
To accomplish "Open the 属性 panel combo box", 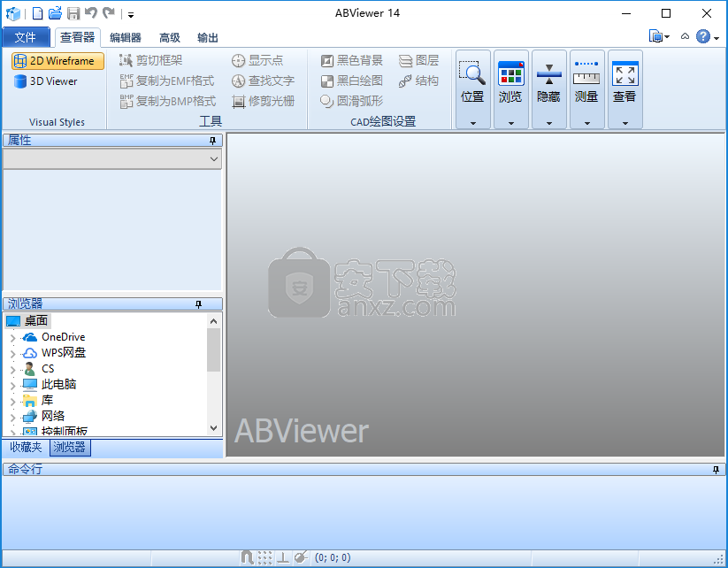I will [112, 159].
